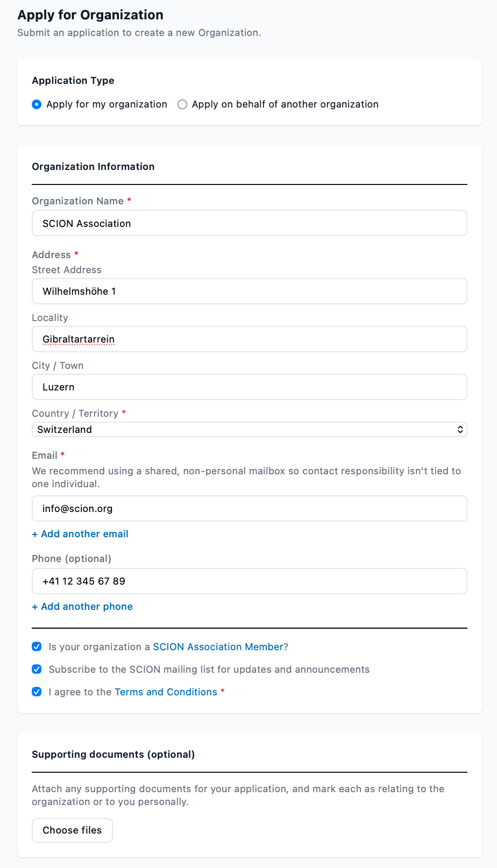Click the Apply for Organization heading
Image resolution: width=497 pixels, height=868 pixels.
pyautogui.click(x=90, y=15)
